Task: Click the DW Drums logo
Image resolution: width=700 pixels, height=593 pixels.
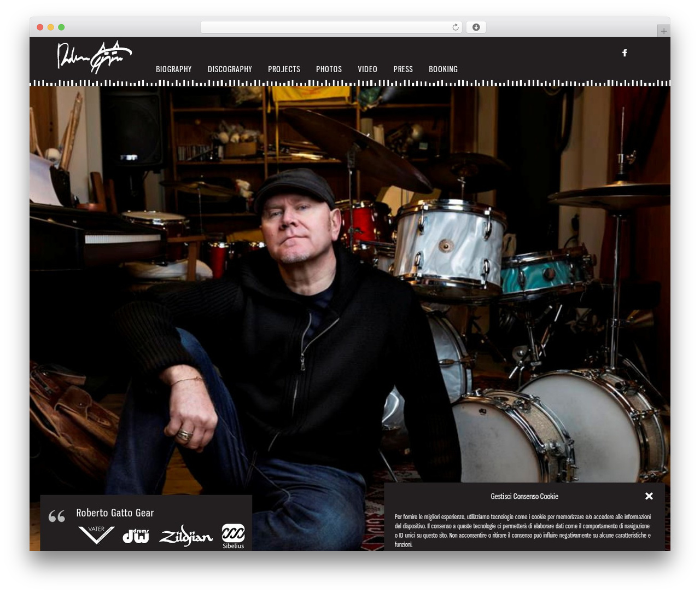Action: (x=136, y=536)
